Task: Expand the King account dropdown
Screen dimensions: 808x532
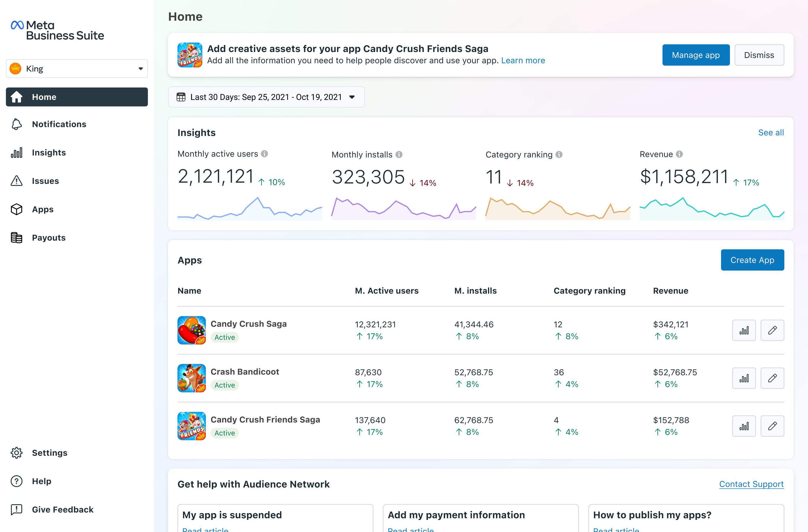Action: click(77, 69)
